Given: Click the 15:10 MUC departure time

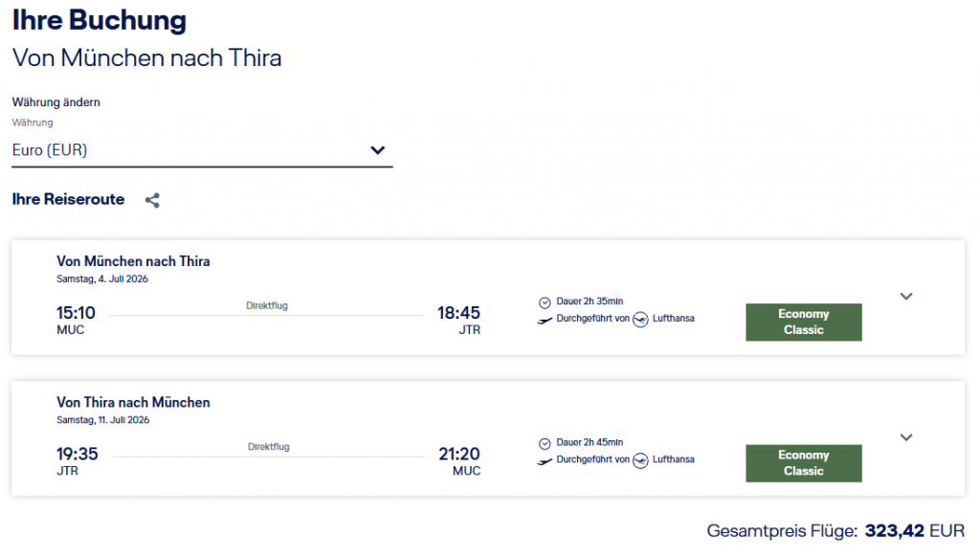Looking at the screenshot, I should [x=76, y=313].
